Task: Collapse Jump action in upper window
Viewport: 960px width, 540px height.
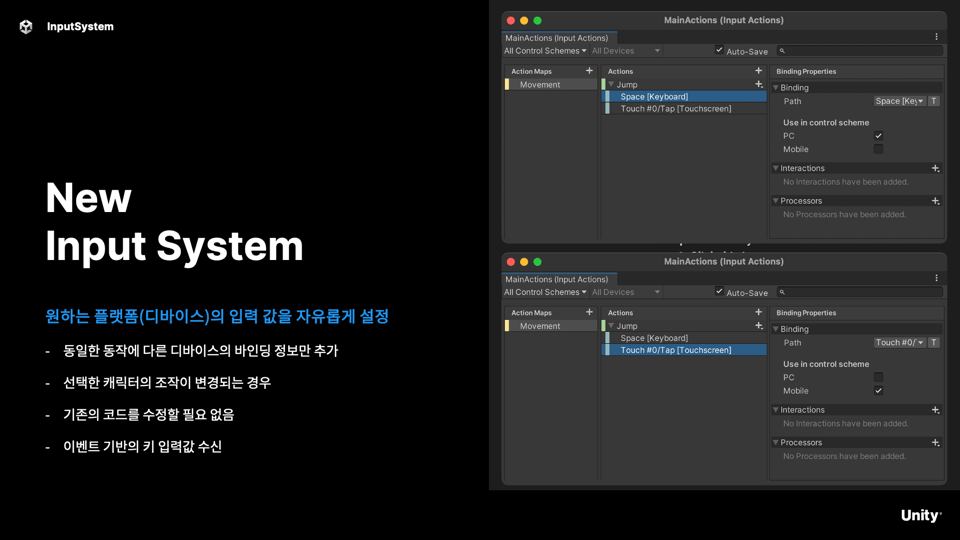Action: [611, 84]
